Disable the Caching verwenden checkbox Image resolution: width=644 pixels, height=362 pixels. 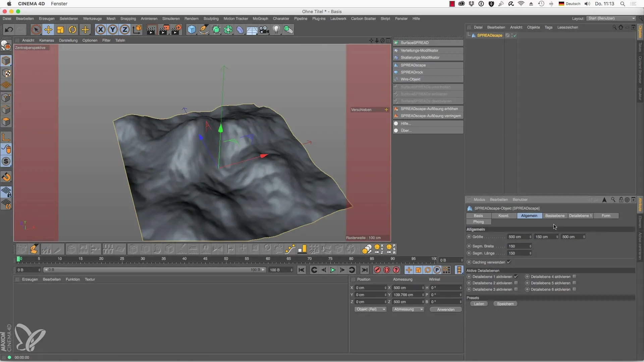coord(509,262)
